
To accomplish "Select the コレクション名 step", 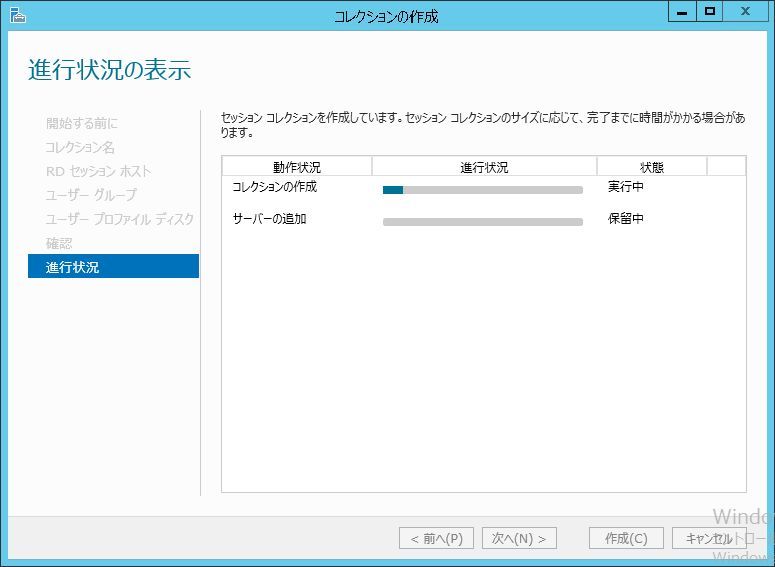I will (x=80, y=147).
